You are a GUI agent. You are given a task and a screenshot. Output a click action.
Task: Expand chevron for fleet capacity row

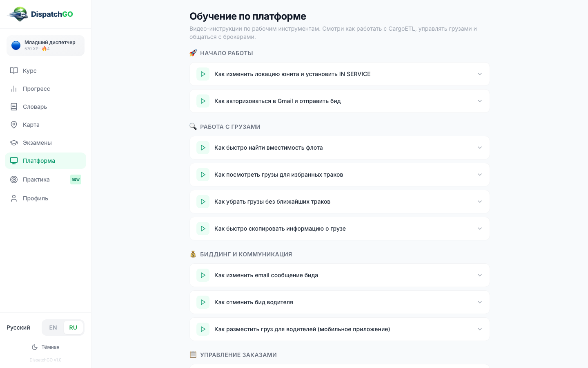click(x=480, y=148)
